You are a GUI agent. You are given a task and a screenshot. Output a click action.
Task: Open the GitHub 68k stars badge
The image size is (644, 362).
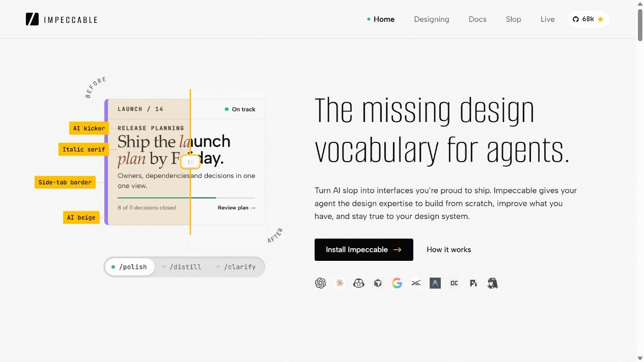click(588, 19)
